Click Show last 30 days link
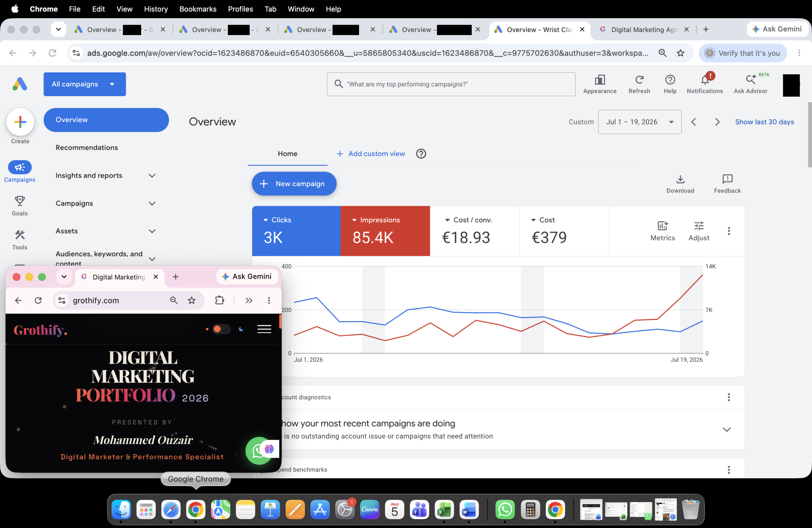The height and width of the screenshot is (528, 812). (764, 122)
